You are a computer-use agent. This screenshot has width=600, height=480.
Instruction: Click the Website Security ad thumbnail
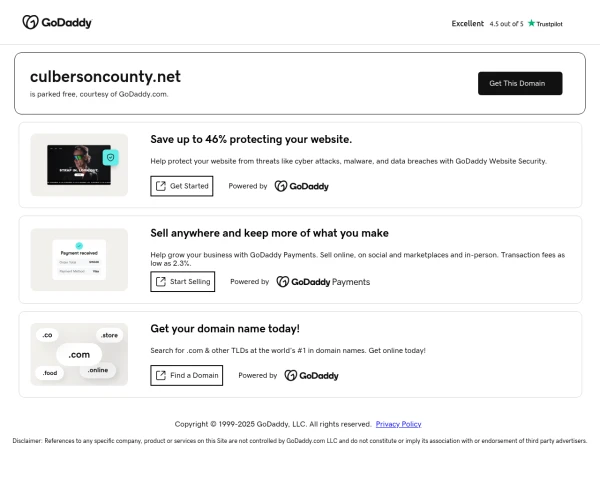79,165
